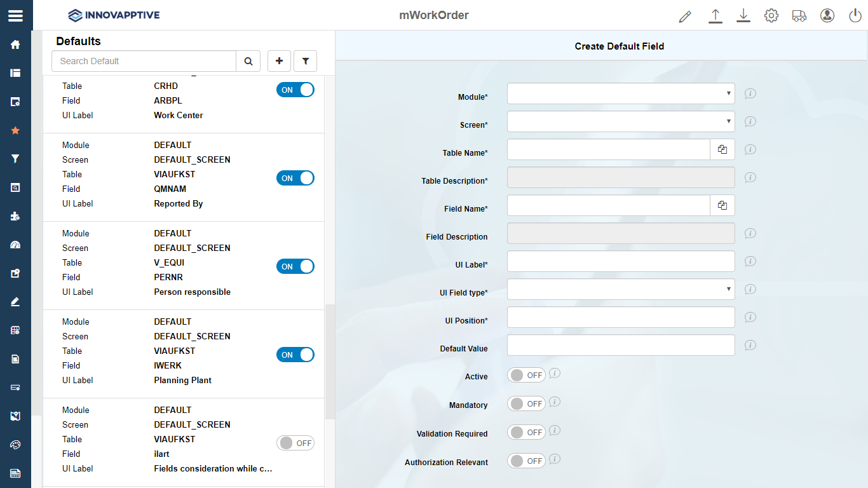This screenshot has height=488, width=868.
Task: Click the upload arrow icon
Action: pos(715,16)
